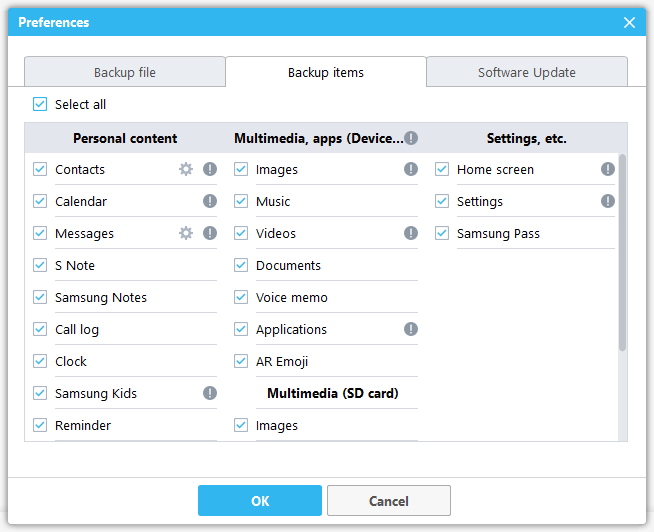Image resolution: width=654 pixels, height=532 pixels.
Task: Click info icon next to Samsung Kids
Action: coord(209,394)
